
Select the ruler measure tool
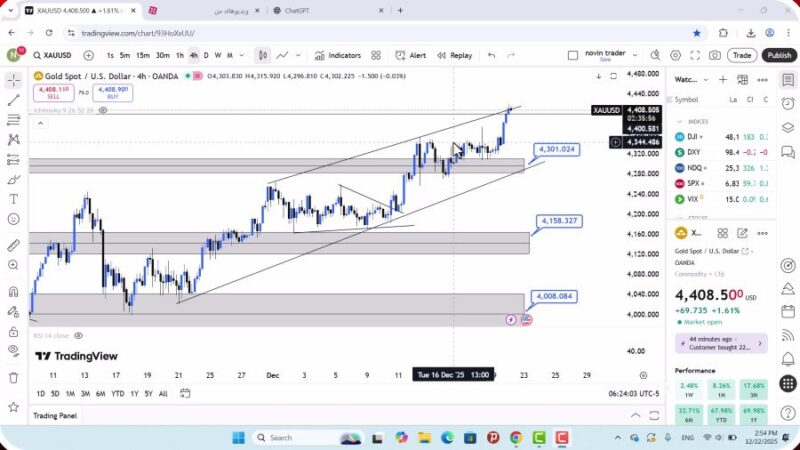[13, 245]
